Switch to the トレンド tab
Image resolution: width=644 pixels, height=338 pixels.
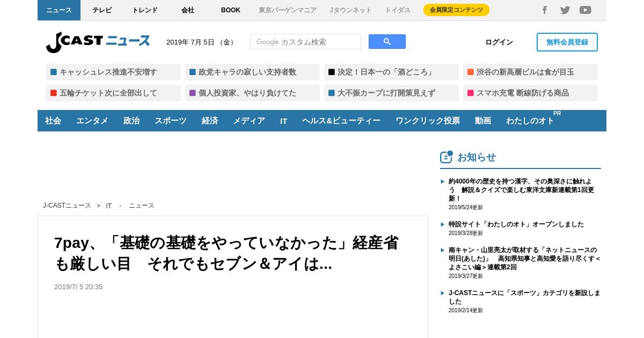coord(145,10)
